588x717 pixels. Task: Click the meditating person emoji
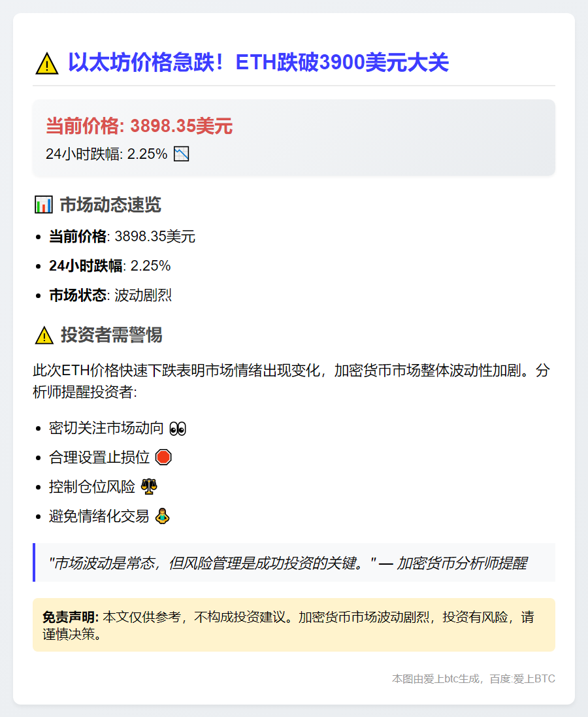pos(162,516)
